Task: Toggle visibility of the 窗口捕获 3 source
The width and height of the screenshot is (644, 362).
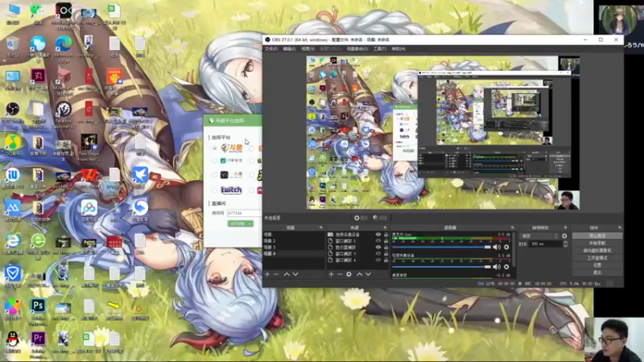Action: 378,253
